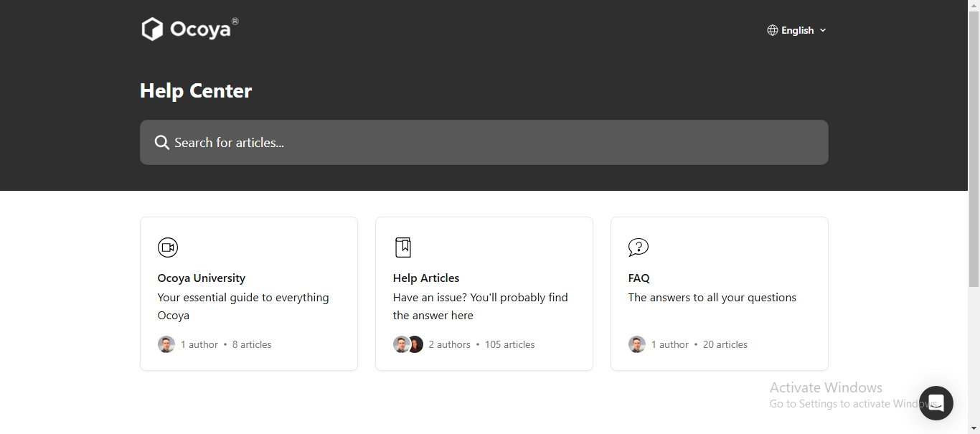
Task: Expand the chevron next to English
Action: [x=823, y=30]
